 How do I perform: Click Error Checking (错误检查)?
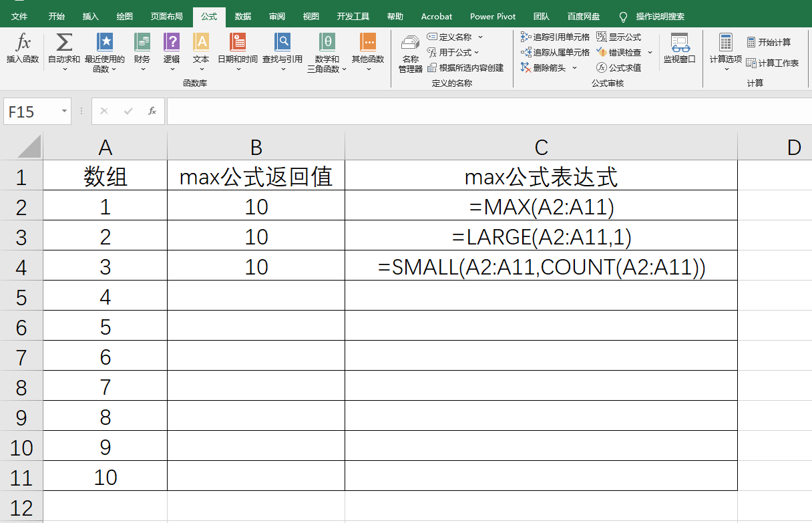[x=619, y=52]
